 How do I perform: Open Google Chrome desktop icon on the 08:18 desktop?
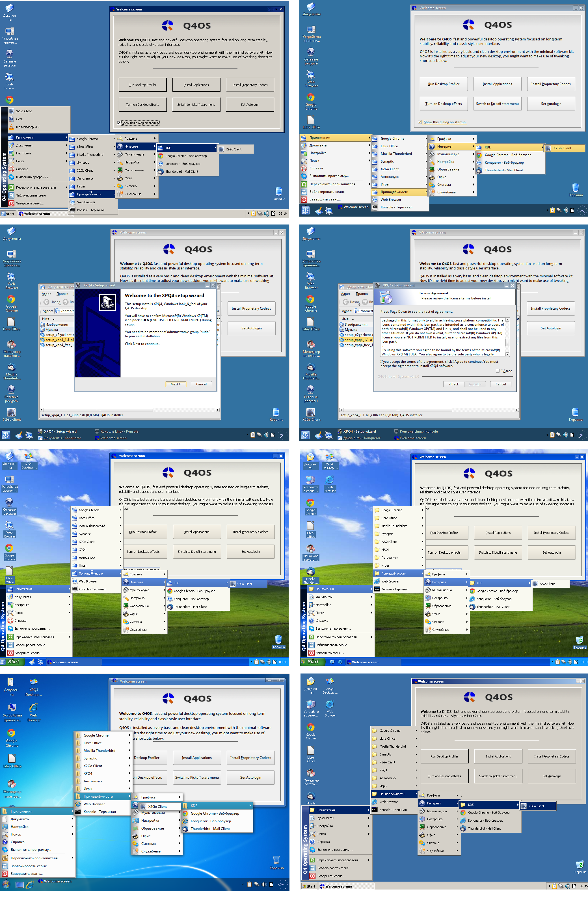(x=9, y=100)
